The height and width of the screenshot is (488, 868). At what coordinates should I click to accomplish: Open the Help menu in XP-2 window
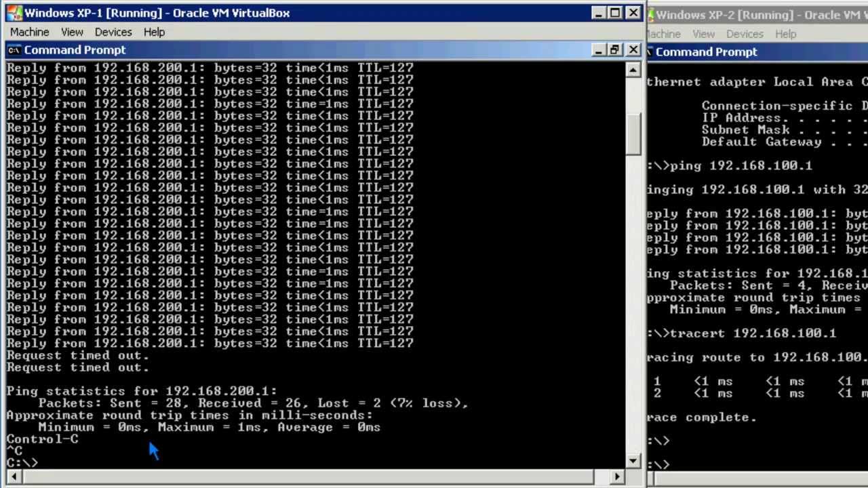pos(785,34)
